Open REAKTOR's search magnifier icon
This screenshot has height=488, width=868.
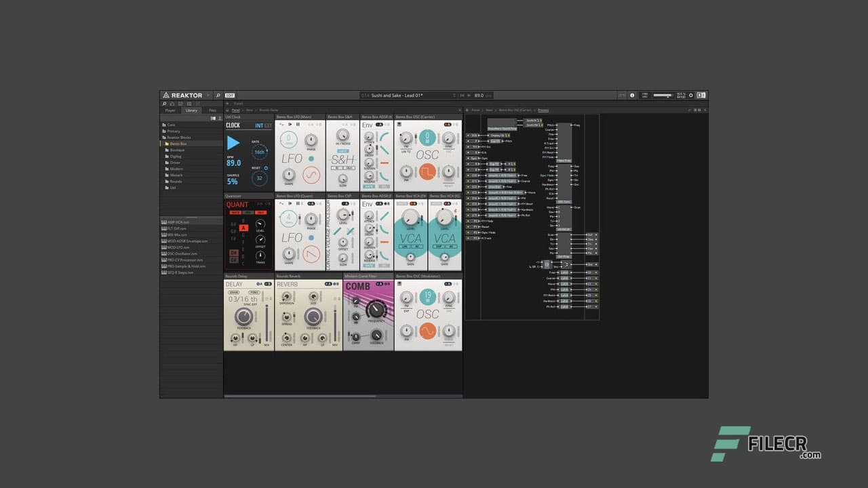click(x=218, y=96)
